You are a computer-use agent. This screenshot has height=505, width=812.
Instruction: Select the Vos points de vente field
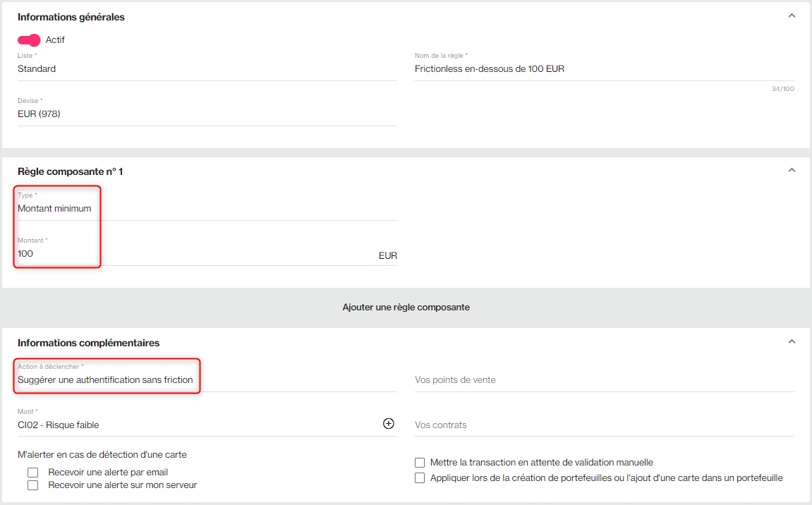tap(603, 380)
